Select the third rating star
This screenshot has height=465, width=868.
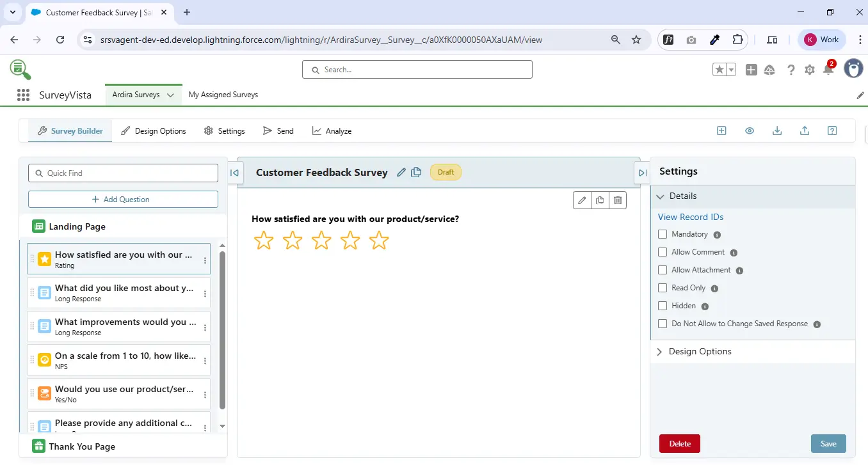pyautogui.click(x=321, y=240)
